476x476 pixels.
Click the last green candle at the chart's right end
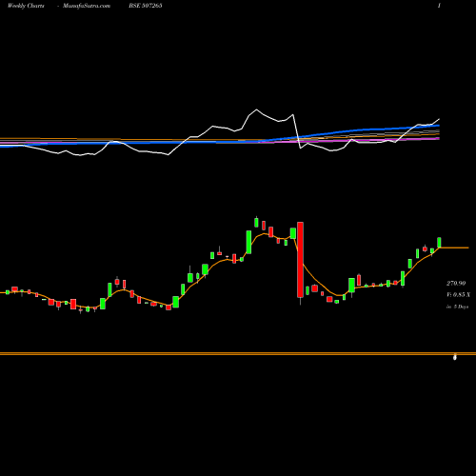coord(439,243)
